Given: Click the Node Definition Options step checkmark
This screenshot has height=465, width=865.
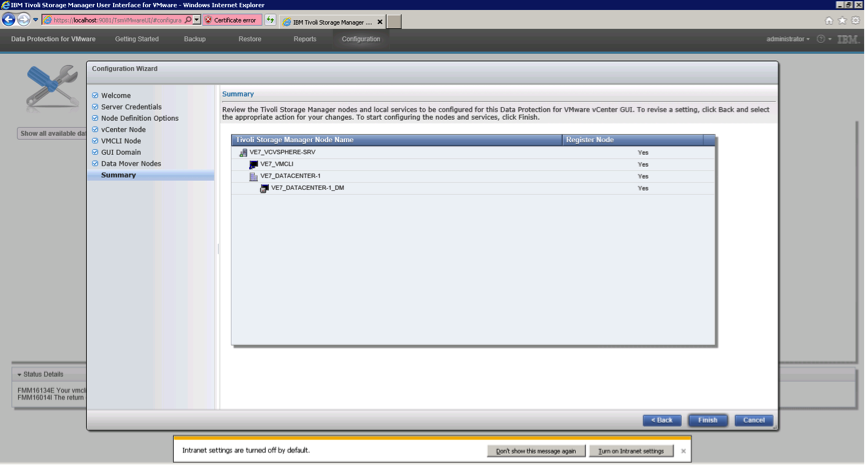Looking at the screenshot, I should pos(95,118).
